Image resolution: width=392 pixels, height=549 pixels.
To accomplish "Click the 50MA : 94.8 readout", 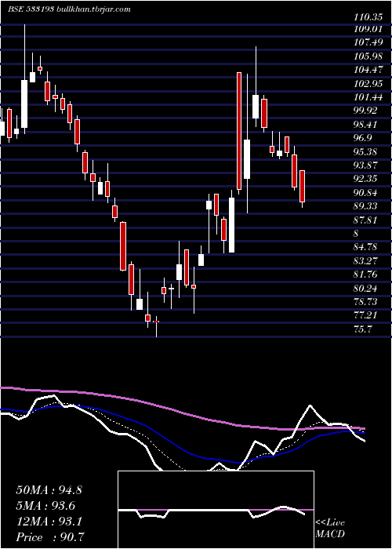I will pos(49,490).
